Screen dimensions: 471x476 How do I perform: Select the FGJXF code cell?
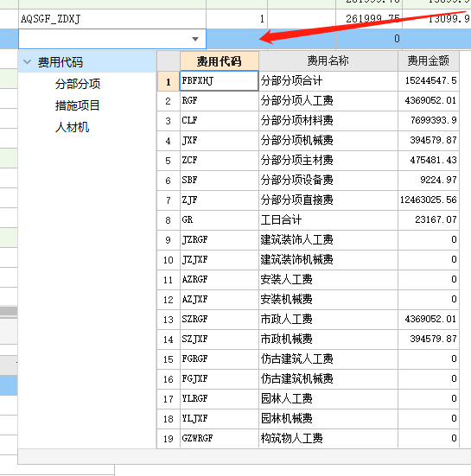[220, 379]
